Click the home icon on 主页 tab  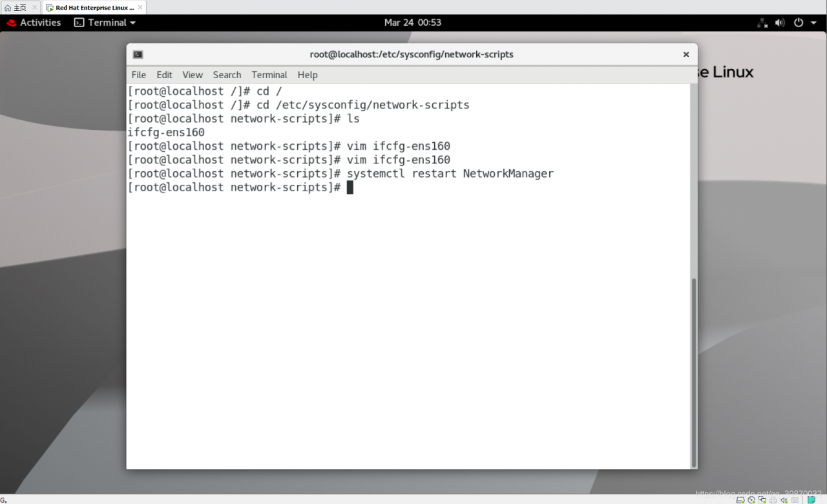coord(8,8)
